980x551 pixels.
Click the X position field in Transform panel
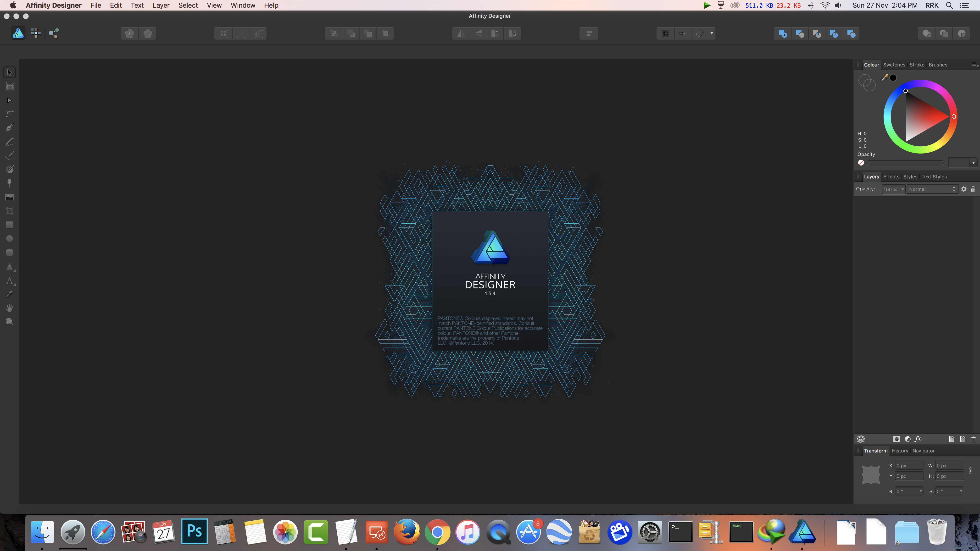pos(909,465)
